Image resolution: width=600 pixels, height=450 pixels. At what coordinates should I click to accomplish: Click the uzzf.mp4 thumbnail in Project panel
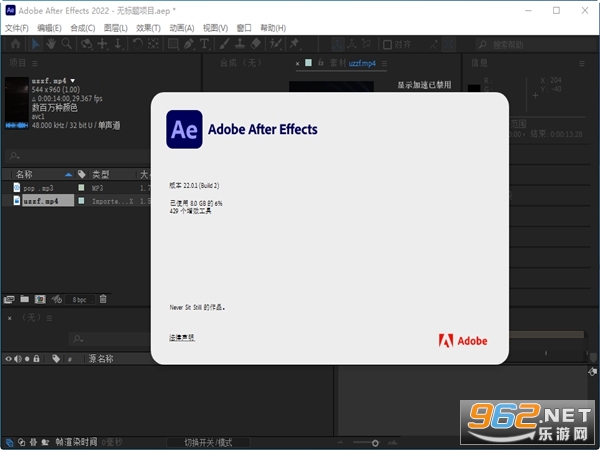pos(16,103)
